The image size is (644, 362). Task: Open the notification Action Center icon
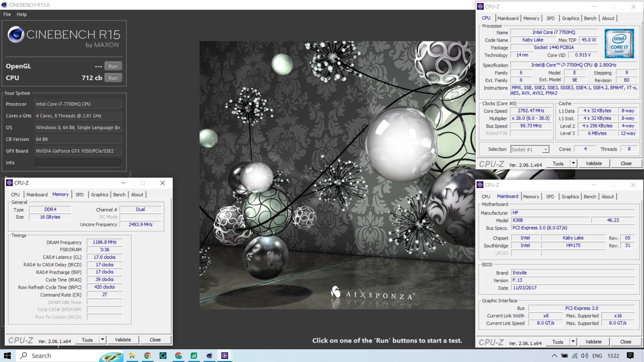[630, 356]
